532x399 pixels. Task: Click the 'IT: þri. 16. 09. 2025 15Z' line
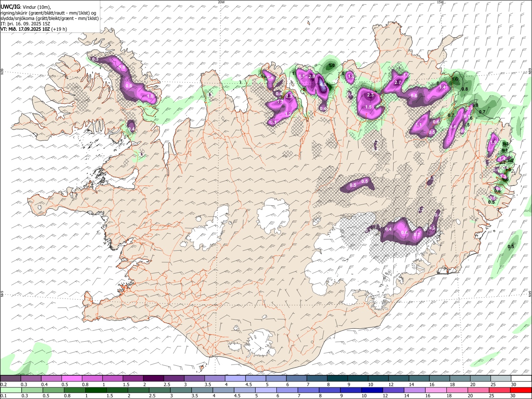(25, 24)
